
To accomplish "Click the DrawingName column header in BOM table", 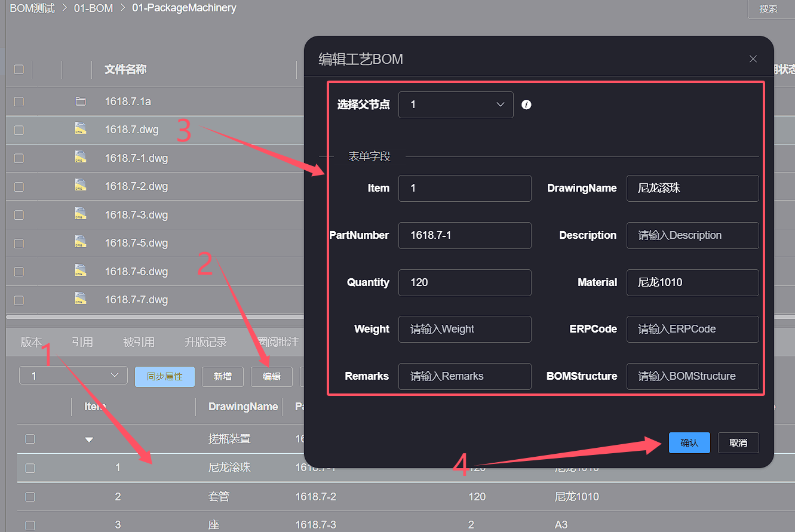I will pos(243,407).
